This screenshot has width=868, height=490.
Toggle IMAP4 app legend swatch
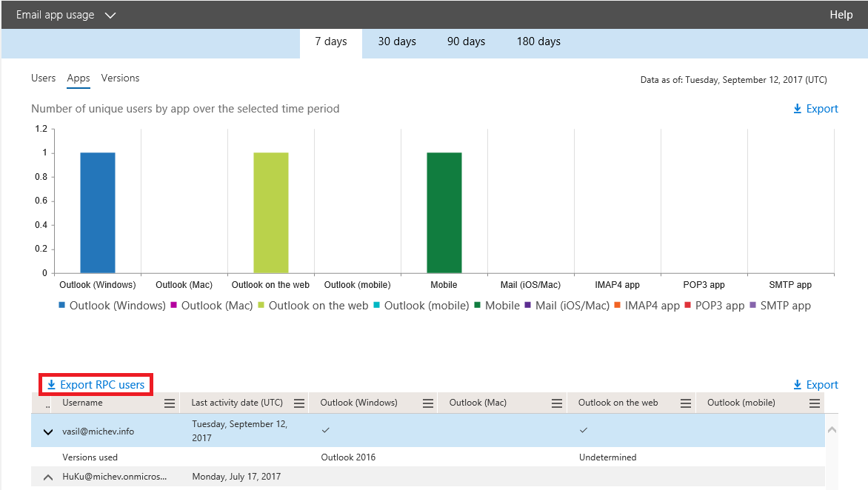(x=618, y=305)
